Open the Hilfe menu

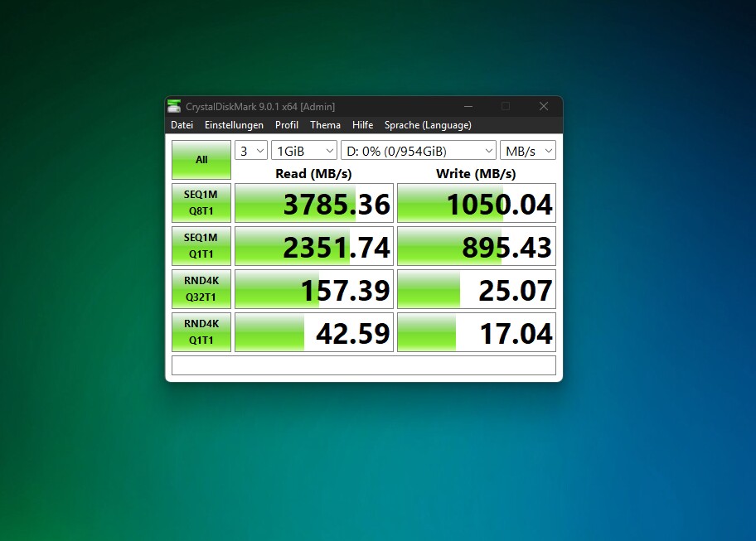click(362, 124)
